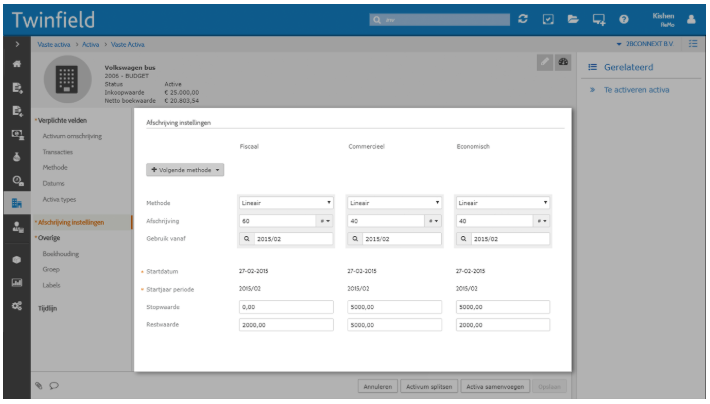The image size is (710, 404).
Task: Click the home icon in left sidebar
Action: click(16, 63)
